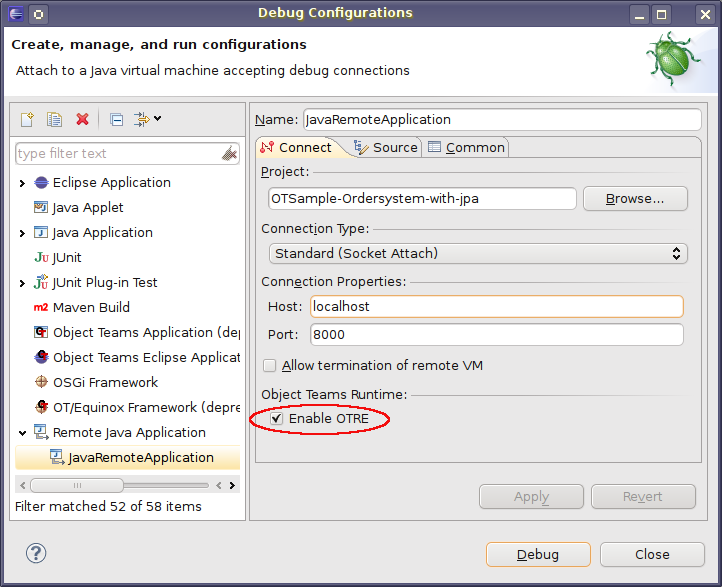
Task: Clear the filter text field icon
Action: click(229, 153)
